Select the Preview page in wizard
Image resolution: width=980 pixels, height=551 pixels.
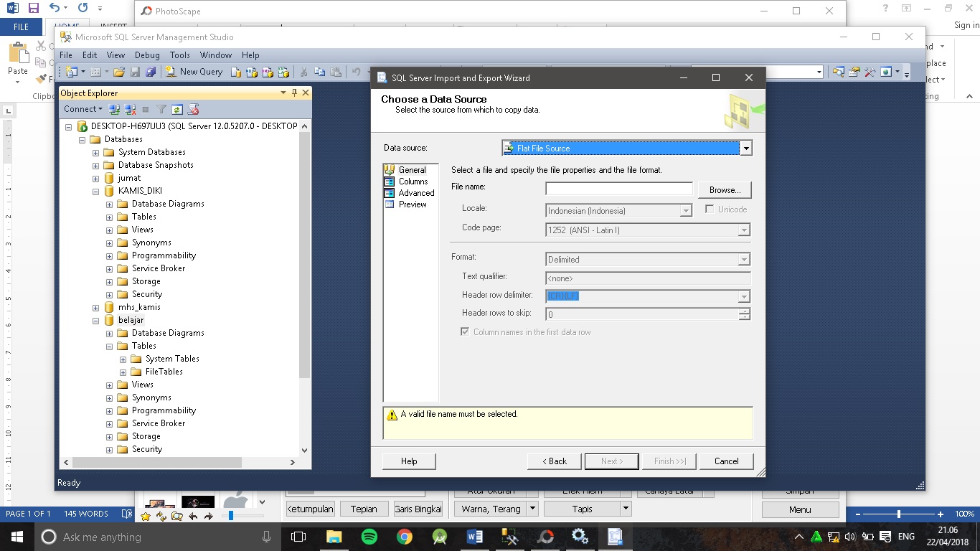coord(413,204)
